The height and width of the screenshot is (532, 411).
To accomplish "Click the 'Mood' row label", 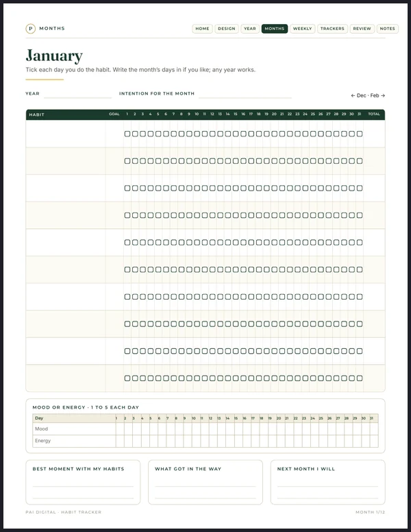I will click(41, 429).
